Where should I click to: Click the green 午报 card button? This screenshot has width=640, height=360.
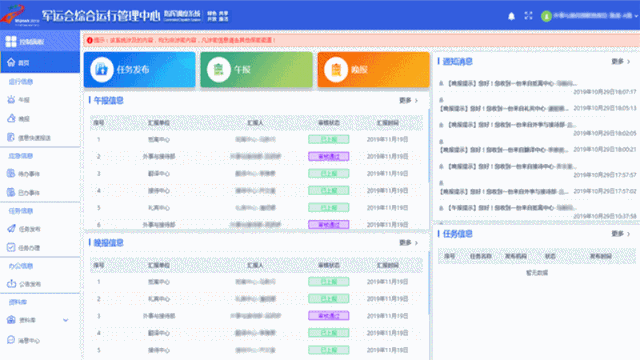tap(256, 69)
